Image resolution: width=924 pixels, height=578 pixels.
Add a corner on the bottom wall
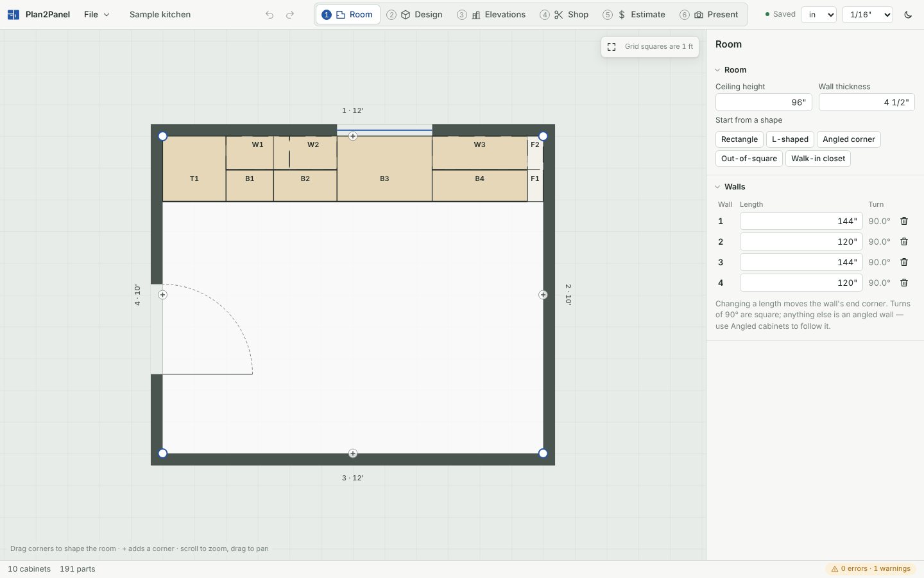(x=353, y=453)
